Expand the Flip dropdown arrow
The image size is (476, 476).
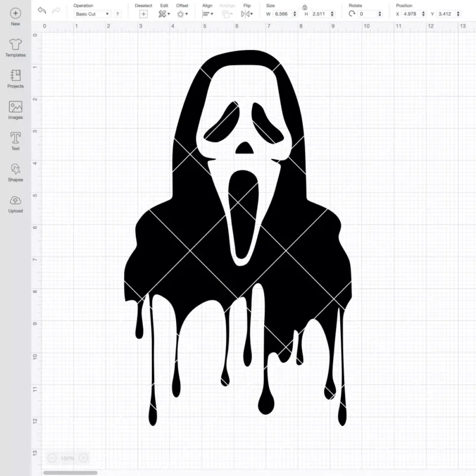tap(252, 14)
